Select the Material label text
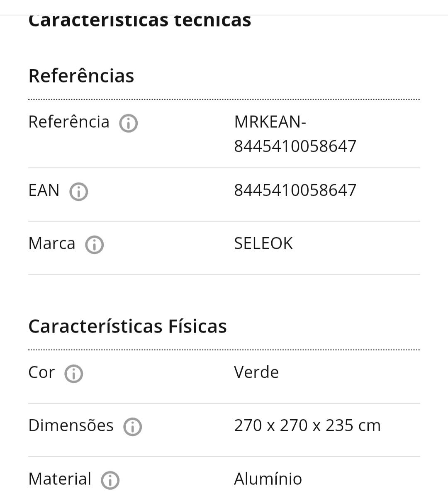448x503 pixels. point(60,479)
